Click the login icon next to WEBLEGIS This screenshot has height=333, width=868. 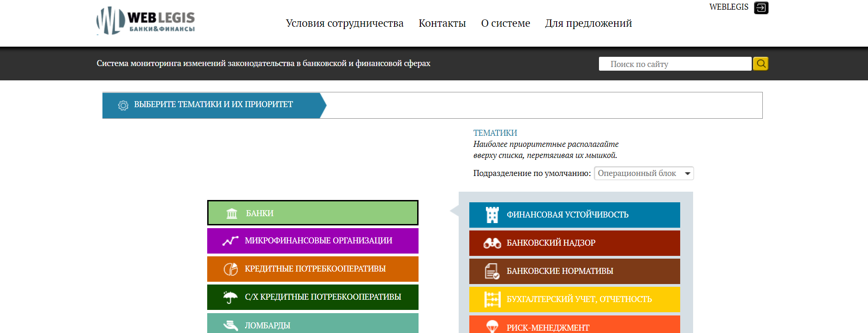coord(761,8)
